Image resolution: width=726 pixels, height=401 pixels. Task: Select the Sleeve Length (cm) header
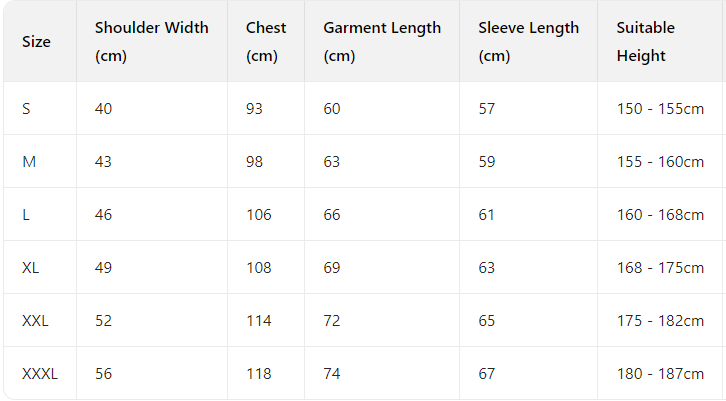(527, 42)
